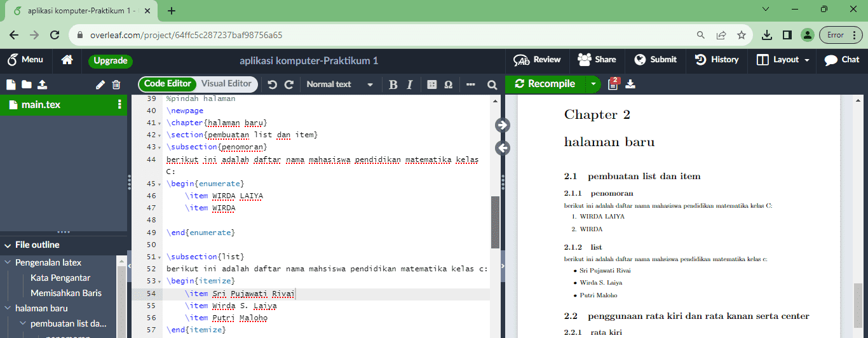The image size is (868, 338).
Task: Open browser downloads
Action: tap(767, 35)
